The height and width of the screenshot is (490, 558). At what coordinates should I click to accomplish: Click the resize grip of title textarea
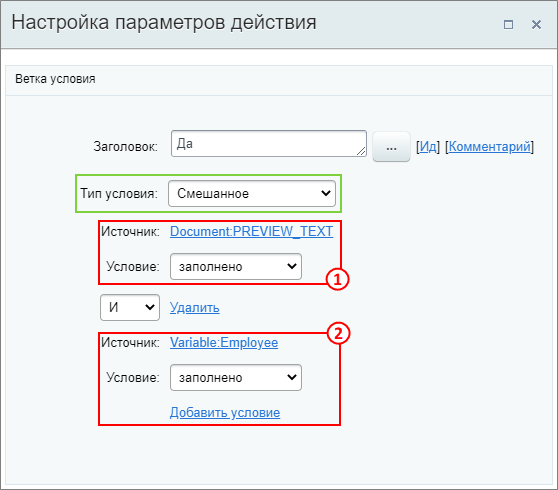click(361, 151)
